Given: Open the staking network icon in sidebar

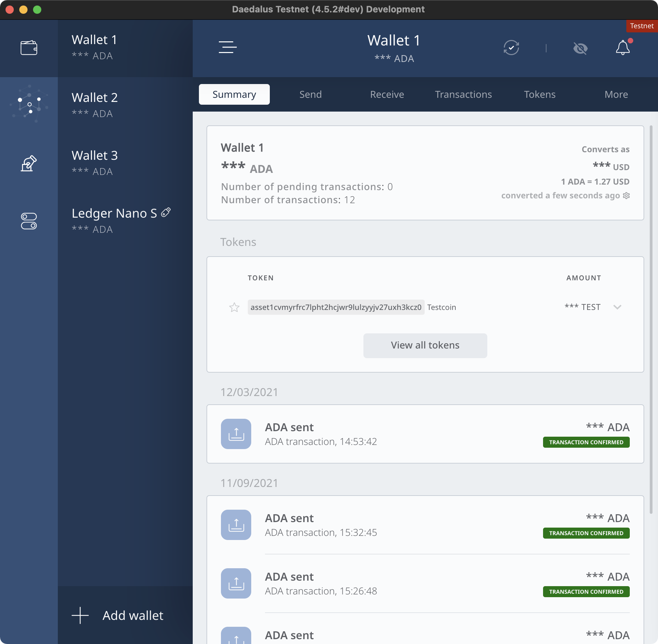Looking at the screenshot, I should point(29,104).
